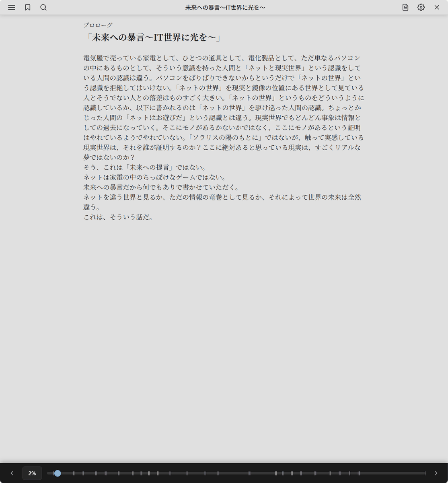Click the final line これは、そういう話だ
The height and width of the screenshot is (483, 448).
click(x=118, y=217)
